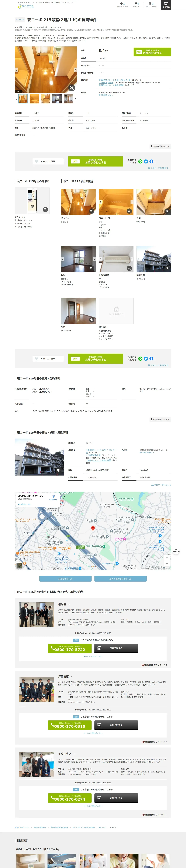
Task: Open 賃貸ならハウスコム breadcrumb link
Action: pos(22,827)
